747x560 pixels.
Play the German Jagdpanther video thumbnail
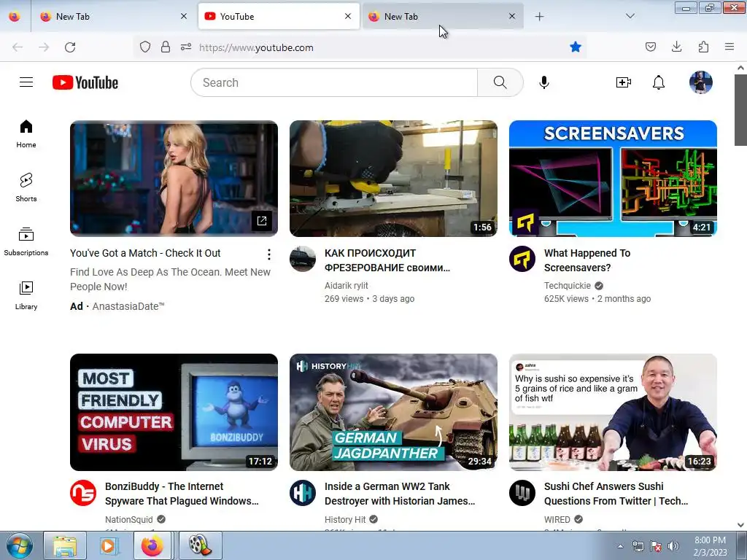393,413
